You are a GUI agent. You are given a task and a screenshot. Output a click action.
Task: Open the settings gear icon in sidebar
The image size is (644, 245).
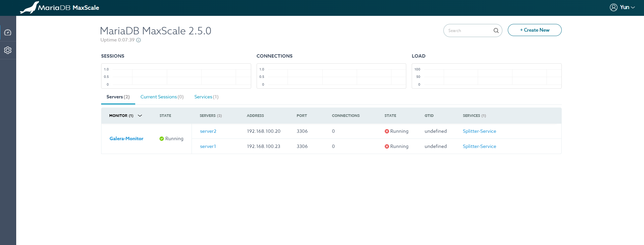coord(8,50)
